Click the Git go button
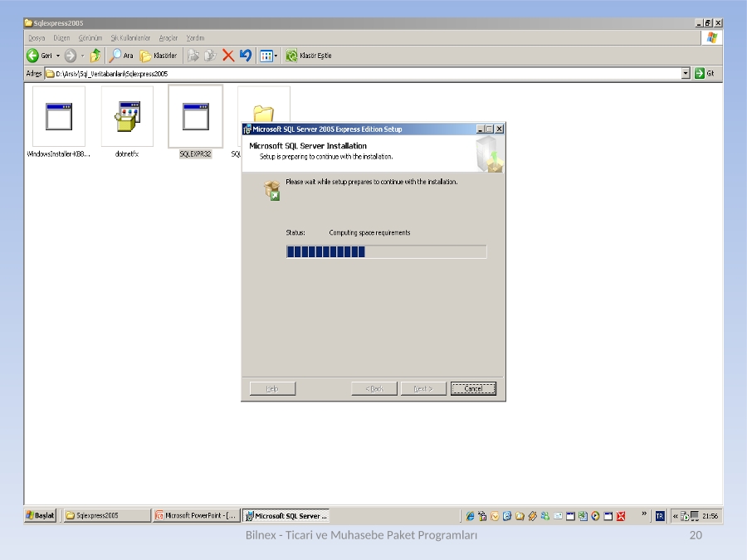Viewport: 747px width, 560px height. [x=705, y=73]
